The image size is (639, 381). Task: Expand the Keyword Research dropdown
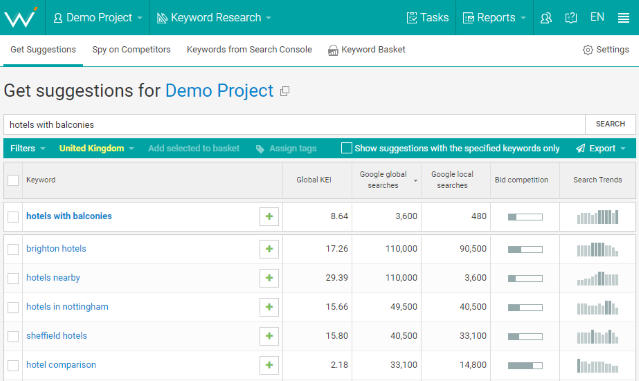coord(214,18)
